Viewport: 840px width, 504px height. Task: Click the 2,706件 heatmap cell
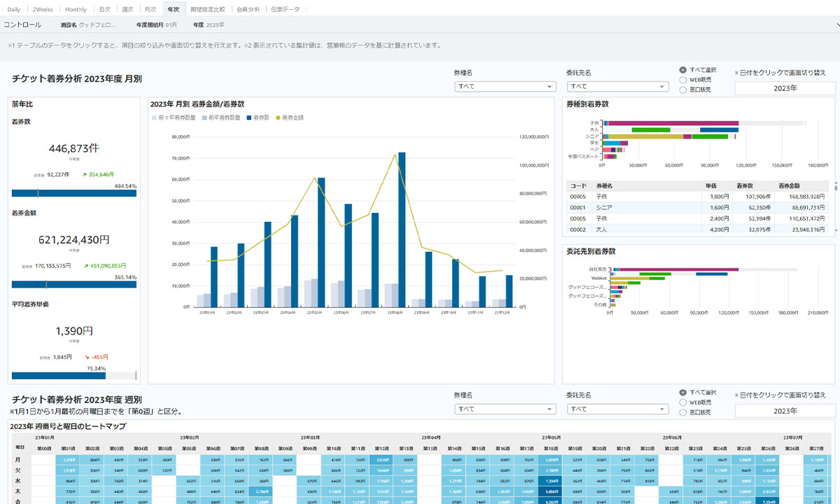261,492
